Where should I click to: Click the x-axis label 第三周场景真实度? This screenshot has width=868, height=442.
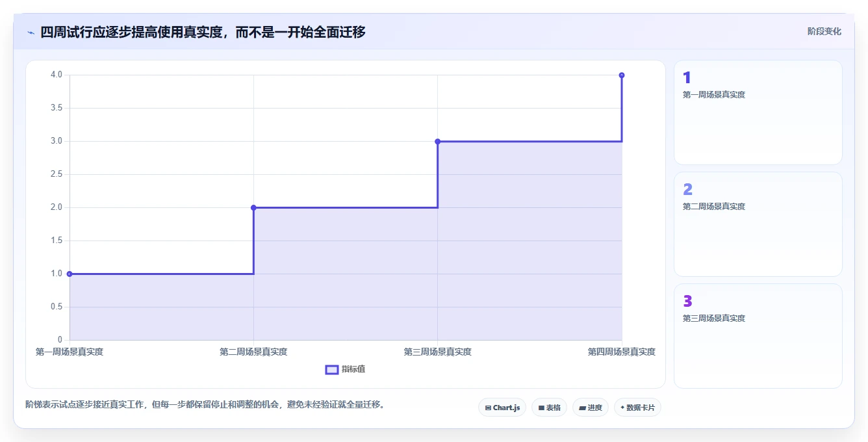coord(437,352)
